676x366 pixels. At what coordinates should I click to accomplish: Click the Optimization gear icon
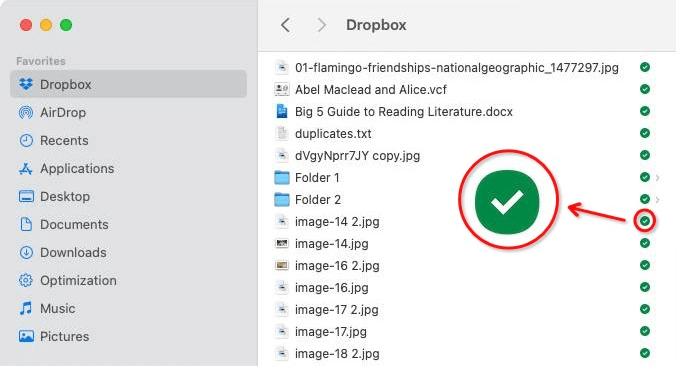pos(26,281)
